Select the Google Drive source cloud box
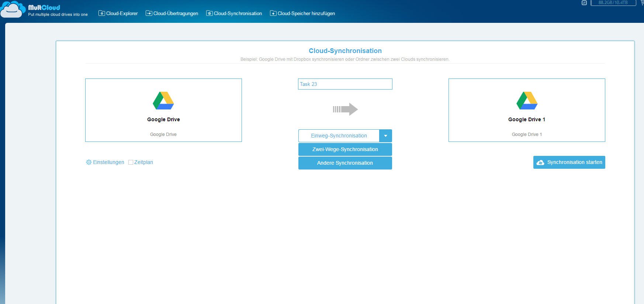Image resolution: width=644 pixels, height=304 pixels. pyautogui.click(x=163, y=110)
